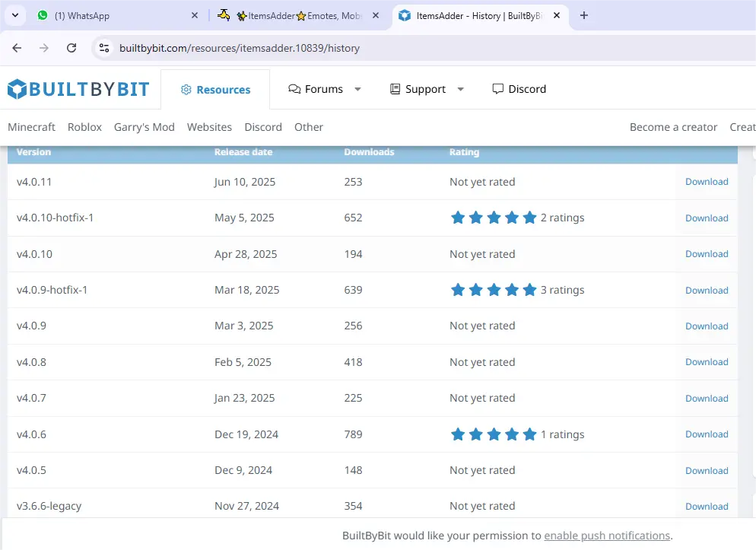This screenshot has height=550, width=756.
Task: Download version v4.0.9-hotfix-1
Action: 707,290
